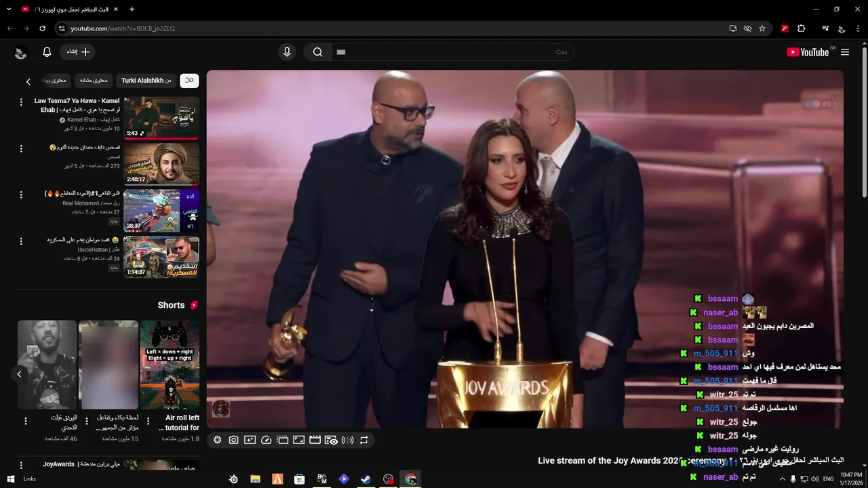Toggle the video filters sparkle icon
The image size is (868, 488).
pyautogui.click(x=250, y=440)
